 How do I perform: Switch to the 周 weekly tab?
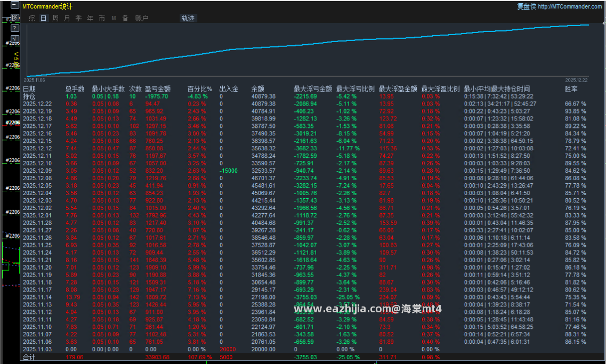tap(55, 18)
